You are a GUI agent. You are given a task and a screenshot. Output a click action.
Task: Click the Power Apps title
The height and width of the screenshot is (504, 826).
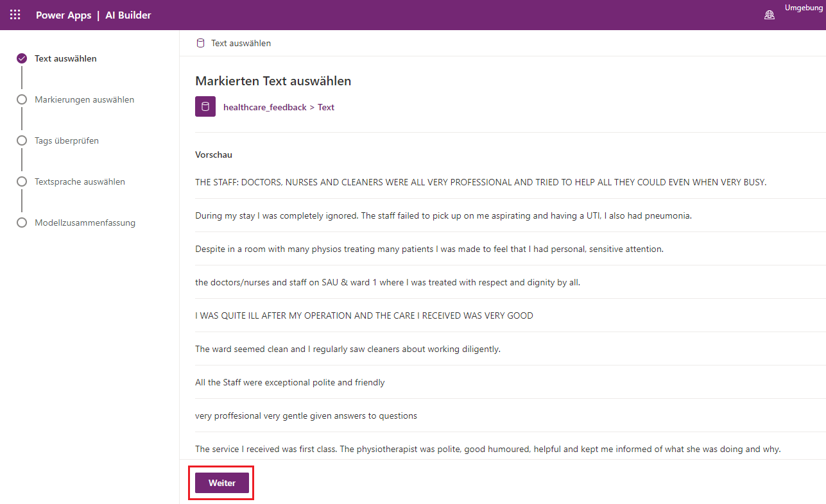[x=63, y=15]
